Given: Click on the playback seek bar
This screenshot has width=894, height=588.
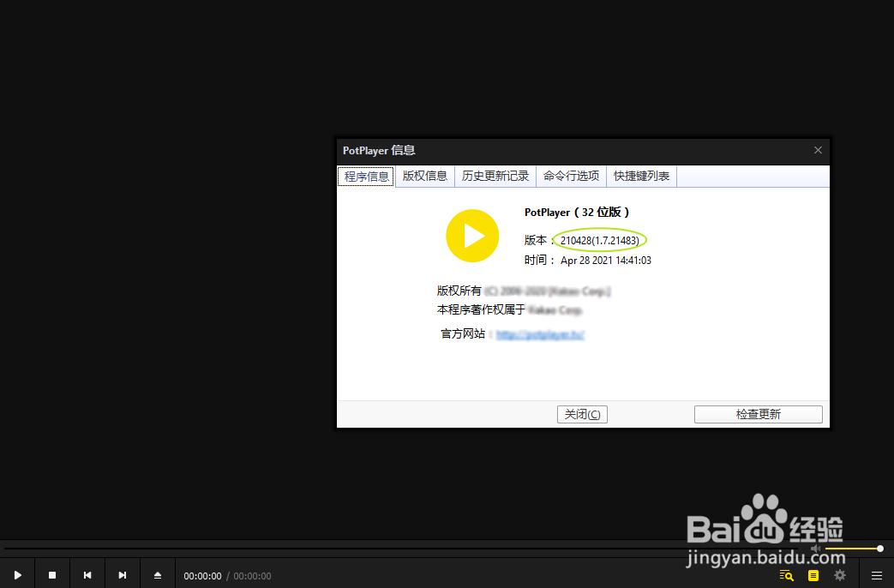Looking at the screenshot, I should (x=402, y=549).
